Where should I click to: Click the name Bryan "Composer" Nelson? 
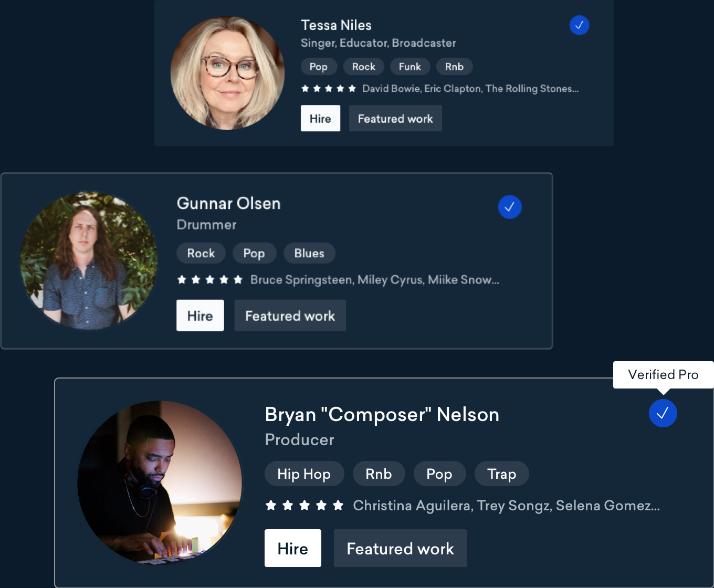[x=382, y=415]
